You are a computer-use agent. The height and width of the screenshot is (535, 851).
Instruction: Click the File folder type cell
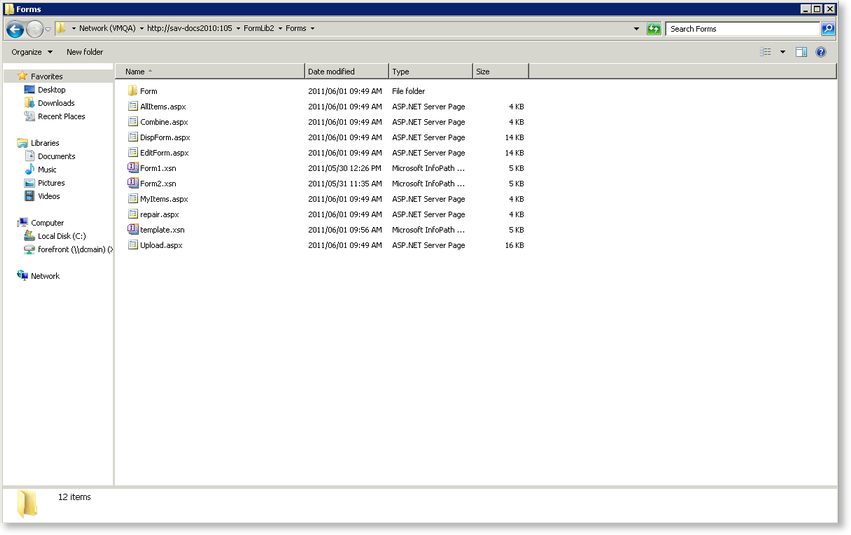coord(408,91)
